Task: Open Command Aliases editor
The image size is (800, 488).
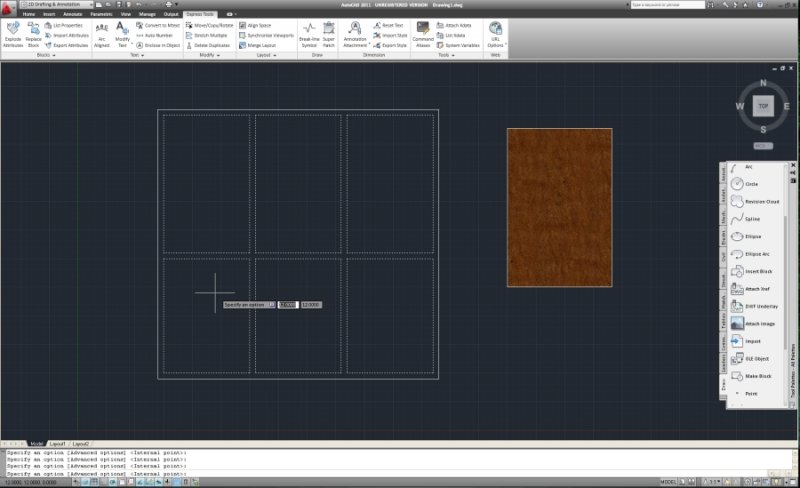Action: pyautogui.click(x=423, y=35)
